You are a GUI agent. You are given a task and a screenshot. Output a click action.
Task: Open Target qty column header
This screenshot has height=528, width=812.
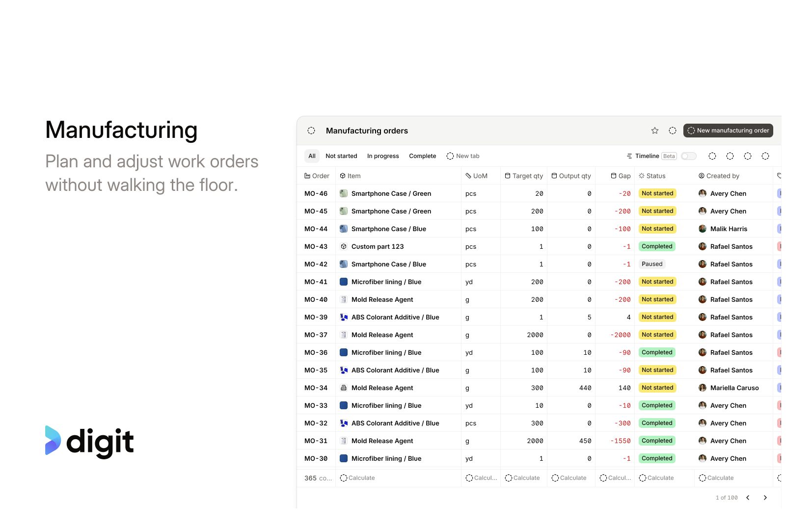pos(524,176)
